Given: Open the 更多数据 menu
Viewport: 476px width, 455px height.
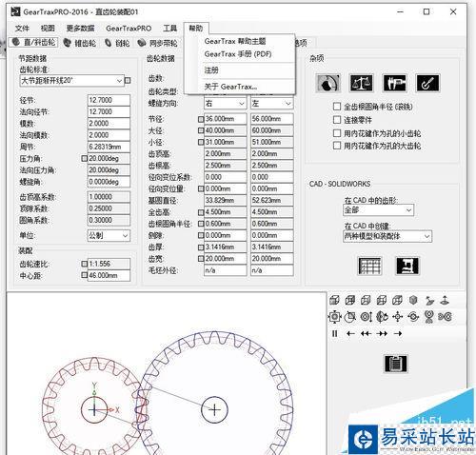Looking at the screenshot, I should 80,29.
